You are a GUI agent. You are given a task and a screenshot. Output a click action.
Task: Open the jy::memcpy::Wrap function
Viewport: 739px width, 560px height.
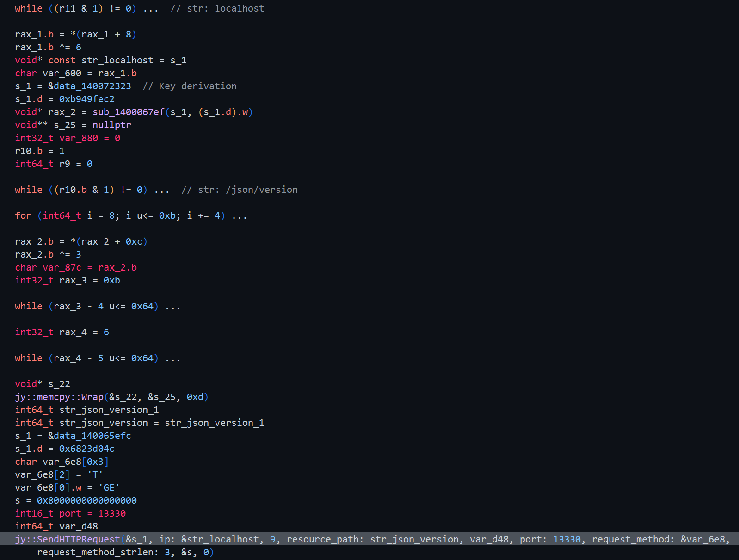click(x=59, y=397)
